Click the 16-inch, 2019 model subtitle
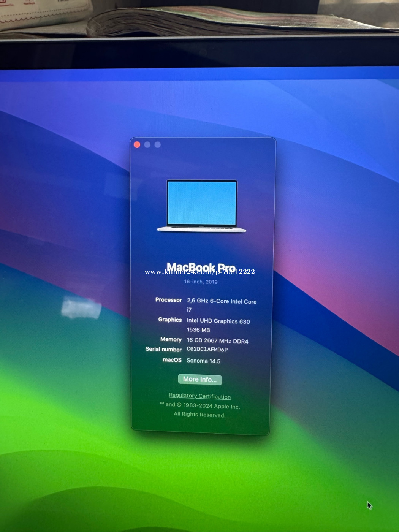The height and width of the screenshot is (532, 399). tap(201, 282)
